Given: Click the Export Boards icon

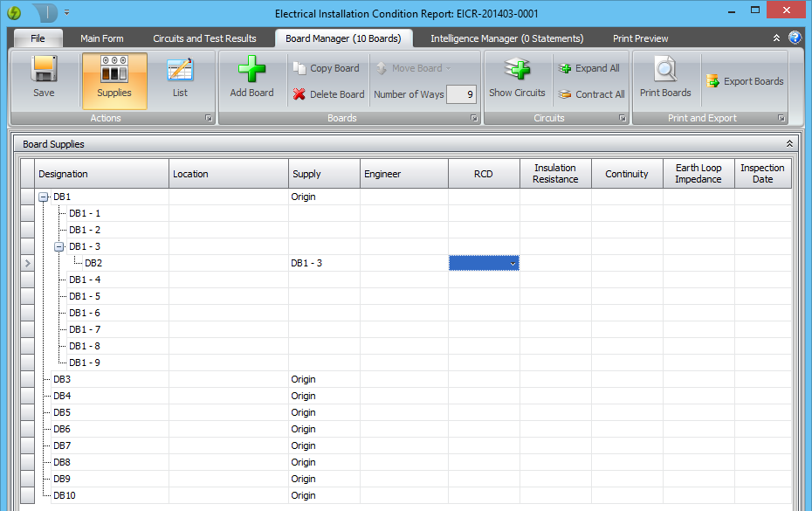Looking at the screenshot, I should 713,81.
